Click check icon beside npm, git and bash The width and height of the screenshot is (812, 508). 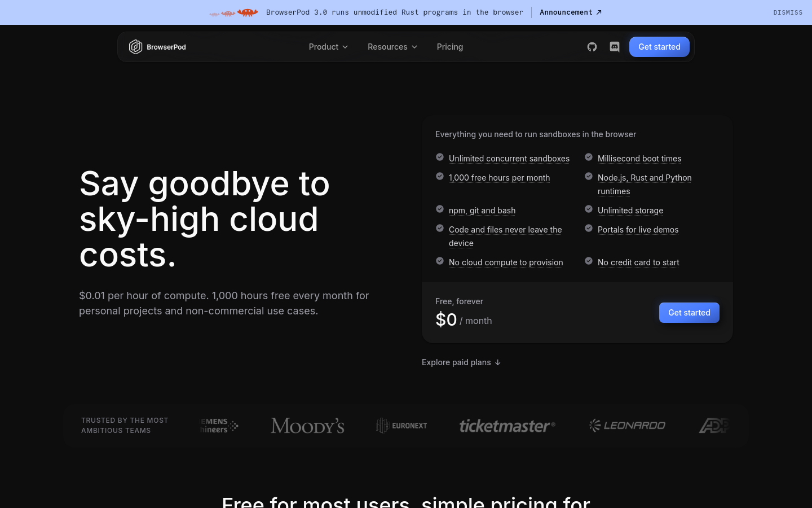coord(440,209)
